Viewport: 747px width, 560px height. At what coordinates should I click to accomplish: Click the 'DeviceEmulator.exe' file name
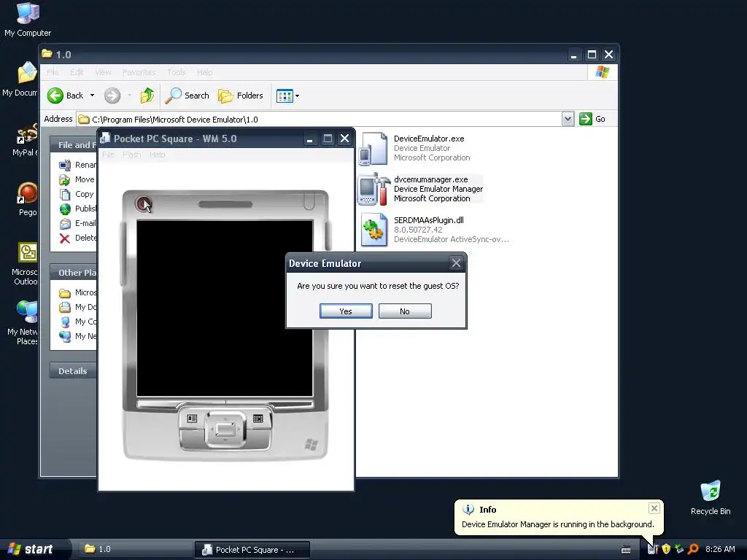click(429, 139)
